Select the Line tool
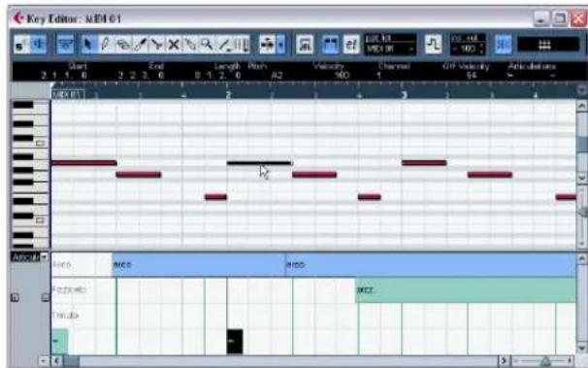Viewport: 588px width, 368px height. [x=224, y=45]
